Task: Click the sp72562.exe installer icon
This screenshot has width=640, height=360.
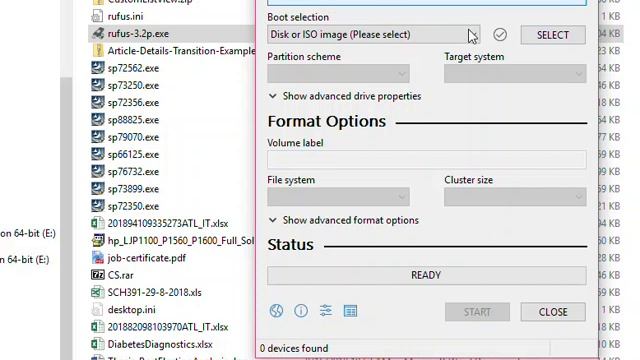Action: [98, 68]
